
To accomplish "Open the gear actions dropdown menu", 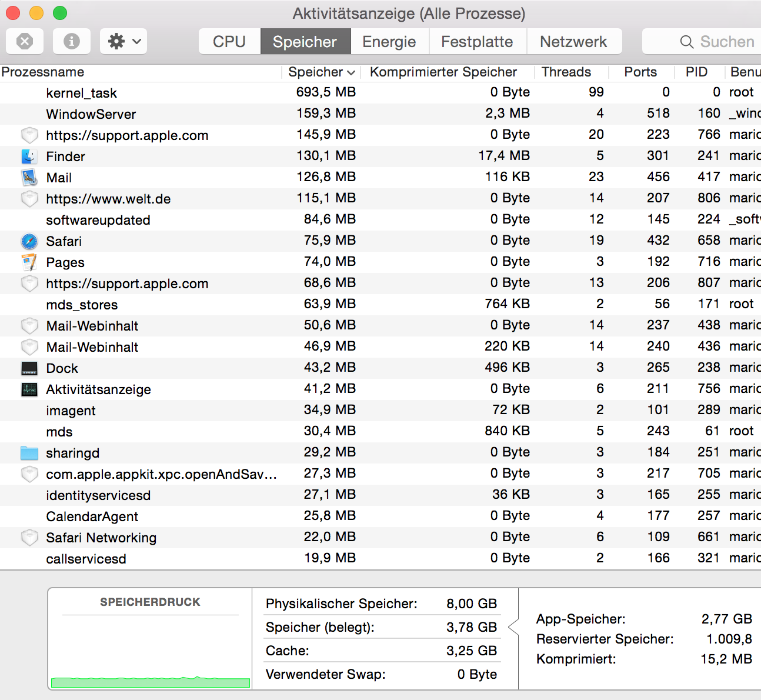I will click(x=124, y=41).
